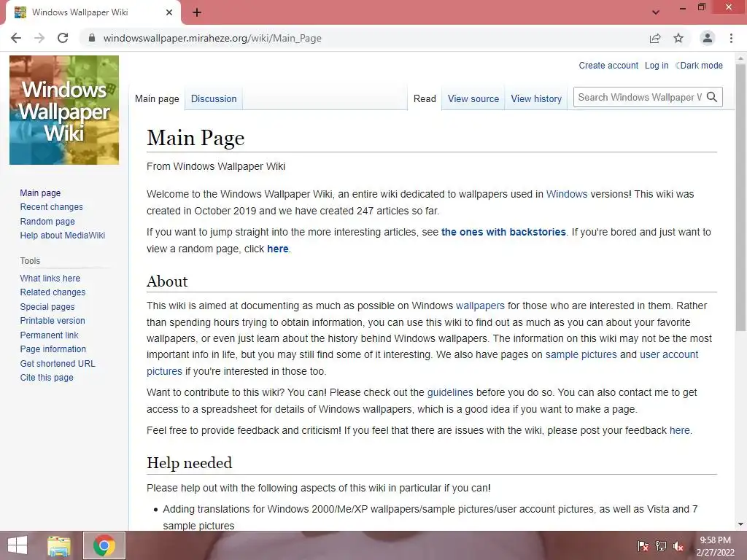Click the browser address bar URL

212,38
